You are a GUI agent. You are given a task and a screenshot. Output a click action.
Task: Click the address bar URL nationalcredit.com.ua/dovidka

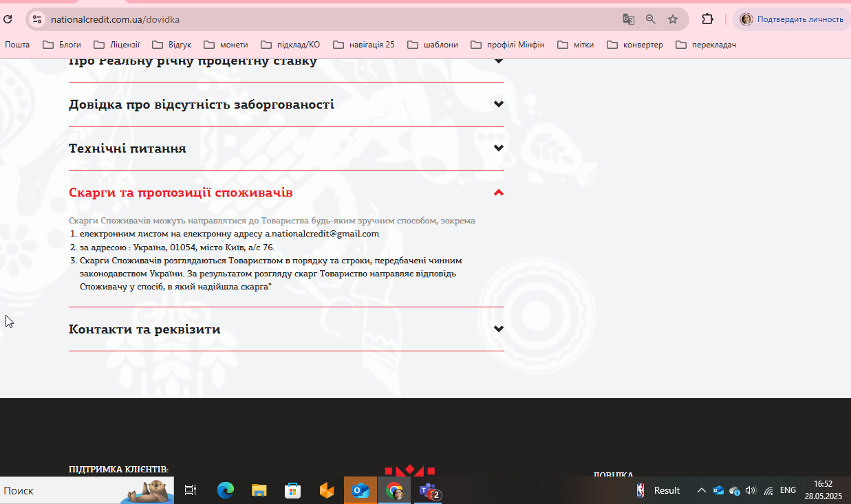click(115, 19)
